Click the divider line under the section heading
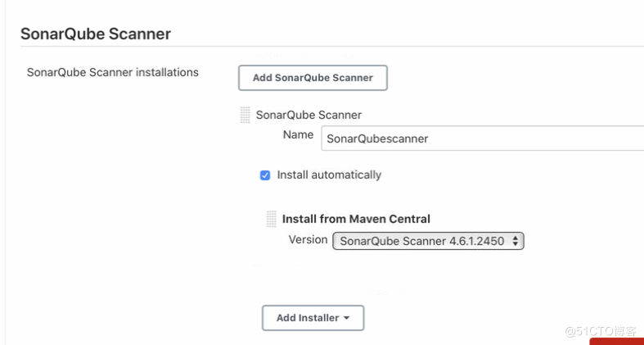 coord(327,47)
